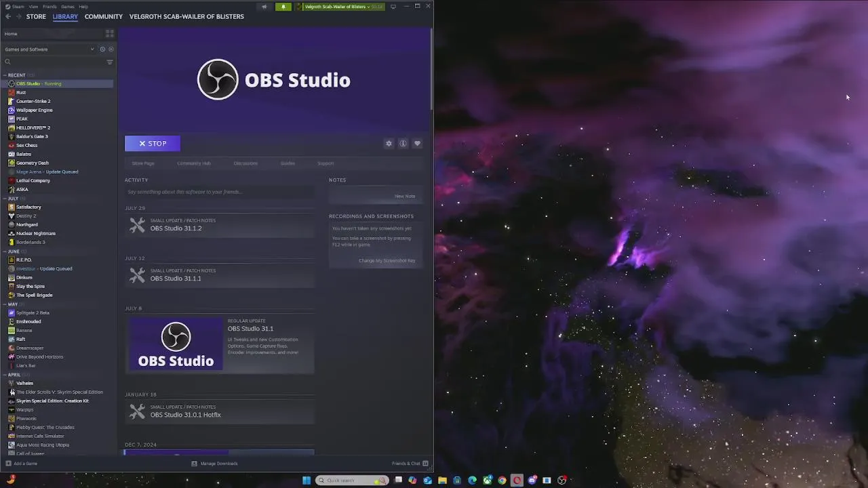The height and width of the screenshot is (488, 868).
Task: Open the Community Hub link
Action: (x=194, y=163)
